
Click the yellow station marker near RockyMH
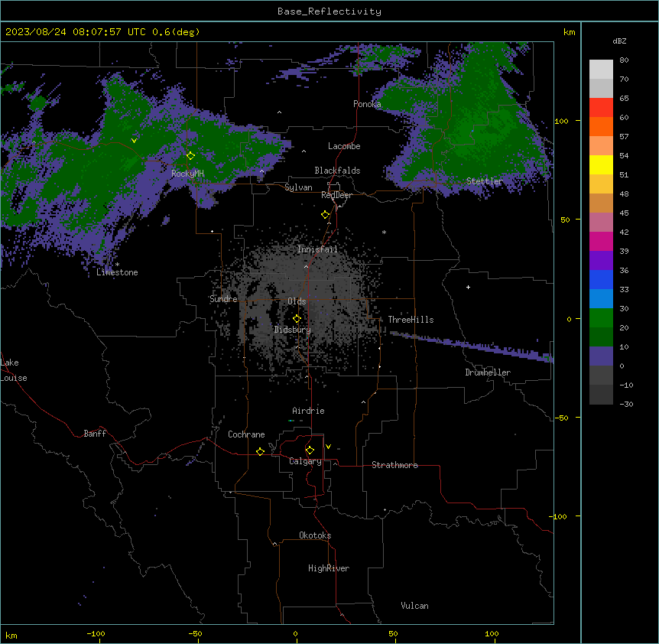point(190,155)
